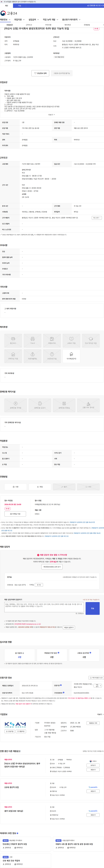Go to the 근무조건 section tab
This screenshot has width=104, height=868.
click(x=29, y=25)
